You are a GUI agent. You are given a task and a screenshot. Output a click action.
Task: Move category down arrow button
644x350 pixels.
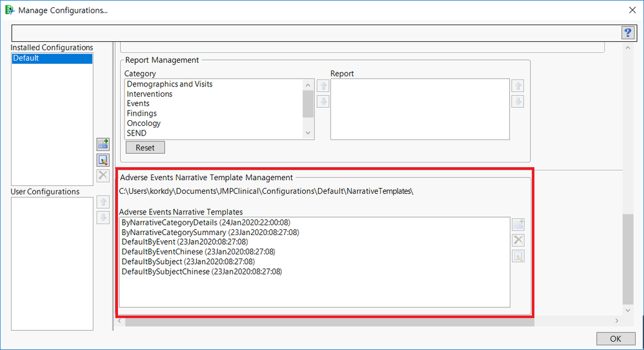click(x=323, y=101)
